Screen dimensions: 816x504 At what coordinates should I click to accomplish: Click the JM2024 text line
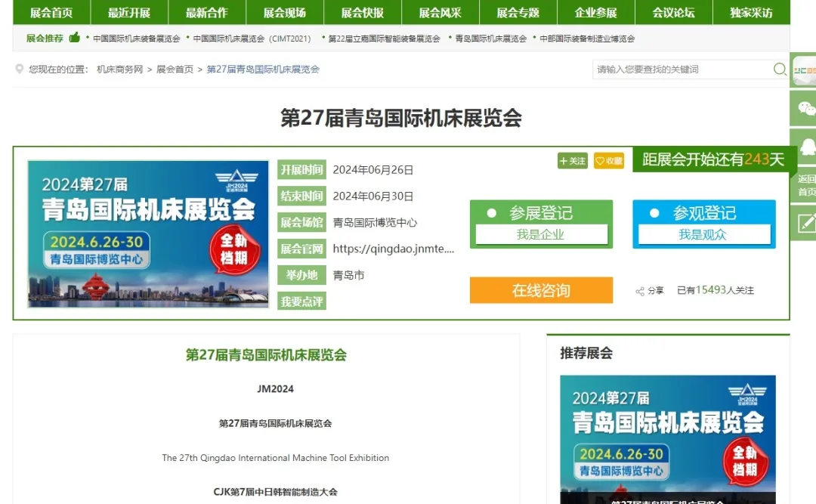pyautogui.click(x=275, y=389)
